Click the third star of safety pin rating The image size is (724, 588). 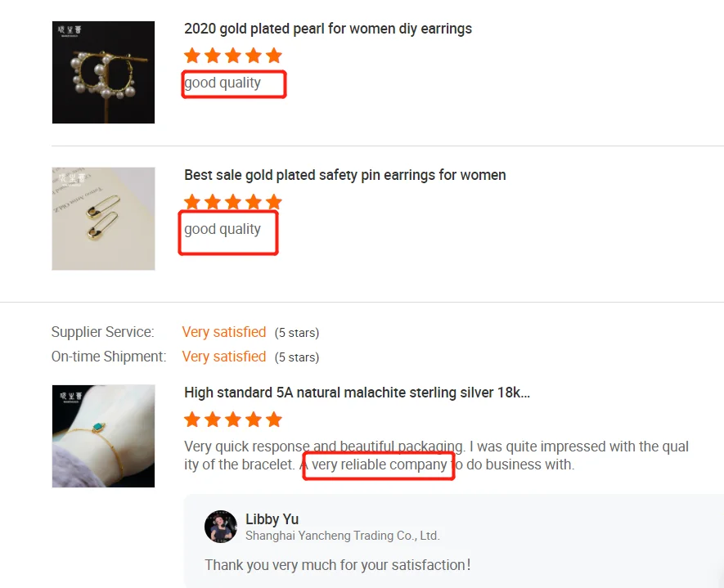233,202
